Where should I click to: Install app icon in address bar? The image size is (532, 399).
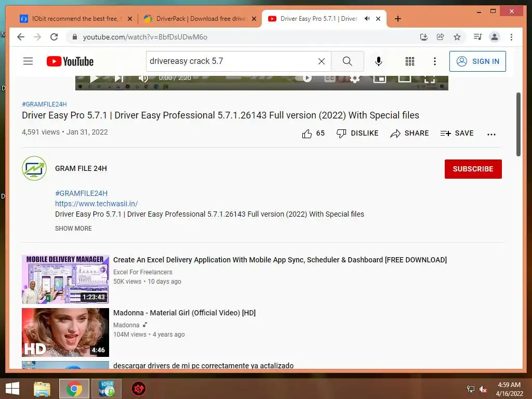[423, 37]
